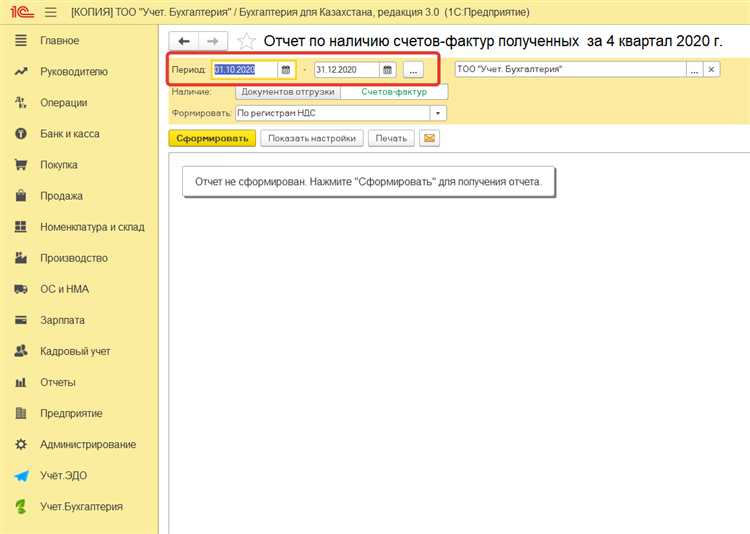
Task: Open the Зарплата section
Action: tap(62, 320)
